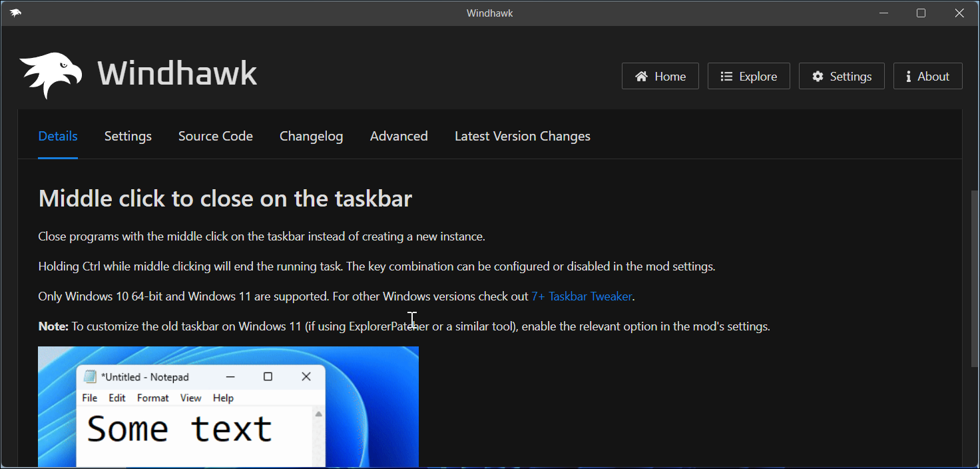Open the Advanced tab
Image resolution: width=980 pixels, height=469 pixels.
pos(399,136)
